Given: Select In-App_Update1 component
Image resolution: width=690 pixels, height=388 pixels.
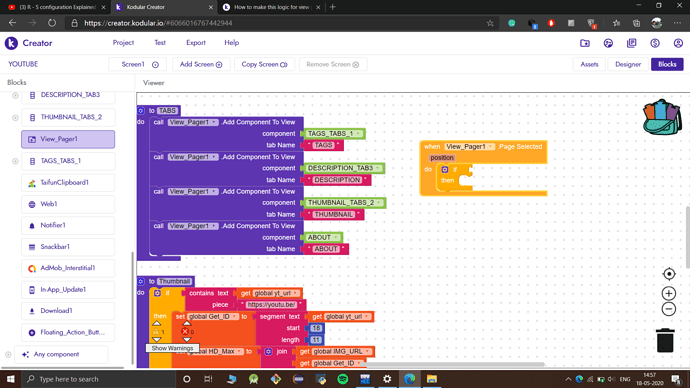Looking at the screenshot, I should [68, 289].
